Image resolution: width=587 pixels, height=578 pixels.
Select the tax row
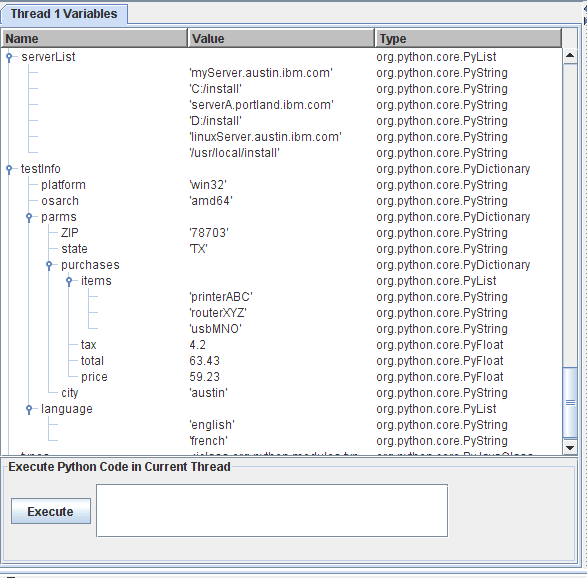coord(282,345)
